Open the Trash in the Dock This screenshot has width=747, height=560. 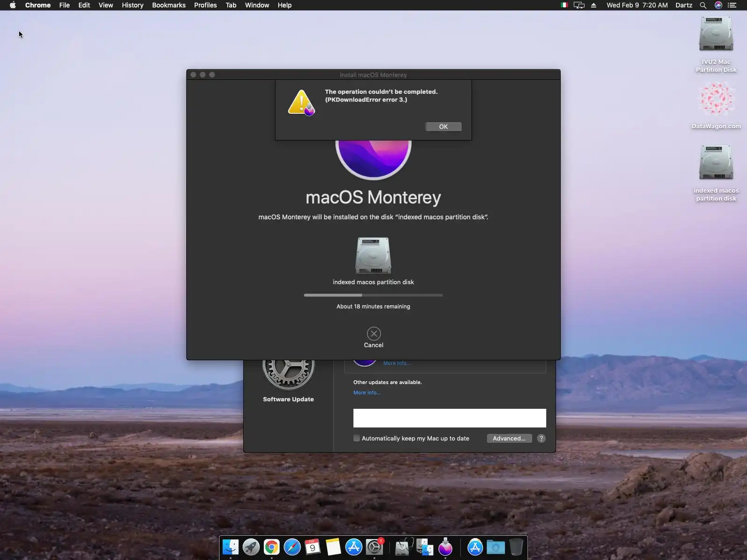[x=516, y=547]
